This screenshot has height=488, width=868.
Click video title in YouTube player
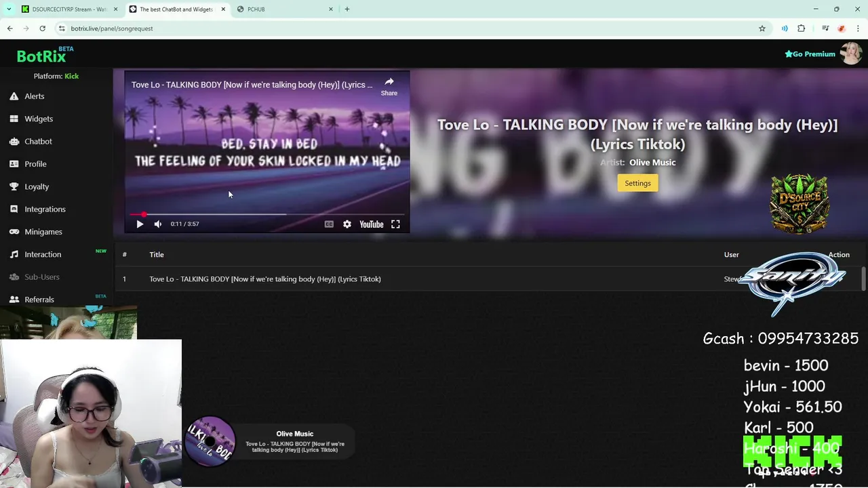(252, 85)
